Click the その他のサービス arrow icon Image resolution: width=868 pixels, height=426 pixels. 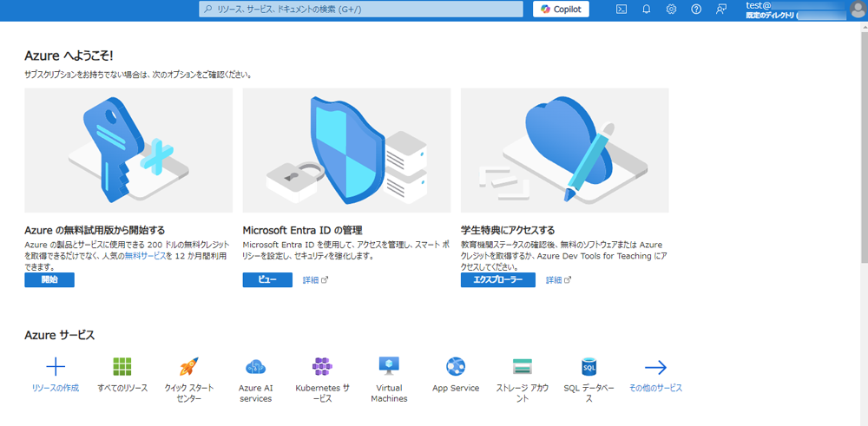pyautogui.click(x=655, y=367)
